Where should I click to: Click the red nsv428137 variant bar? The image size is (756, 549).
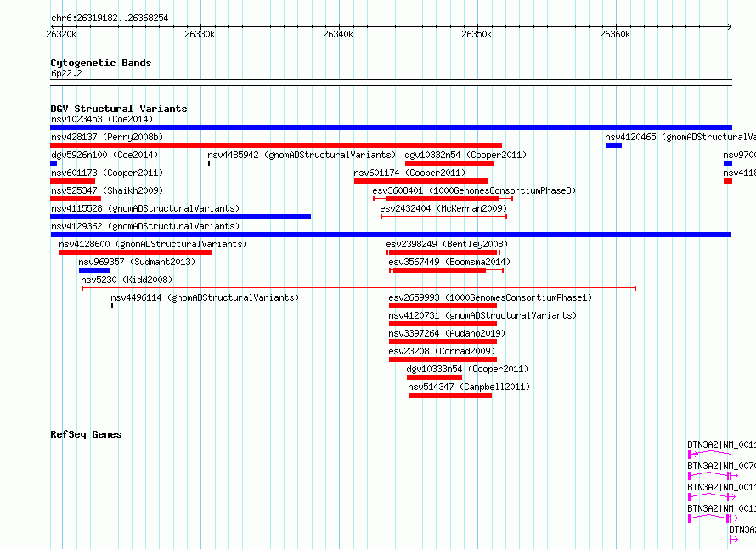276,145
